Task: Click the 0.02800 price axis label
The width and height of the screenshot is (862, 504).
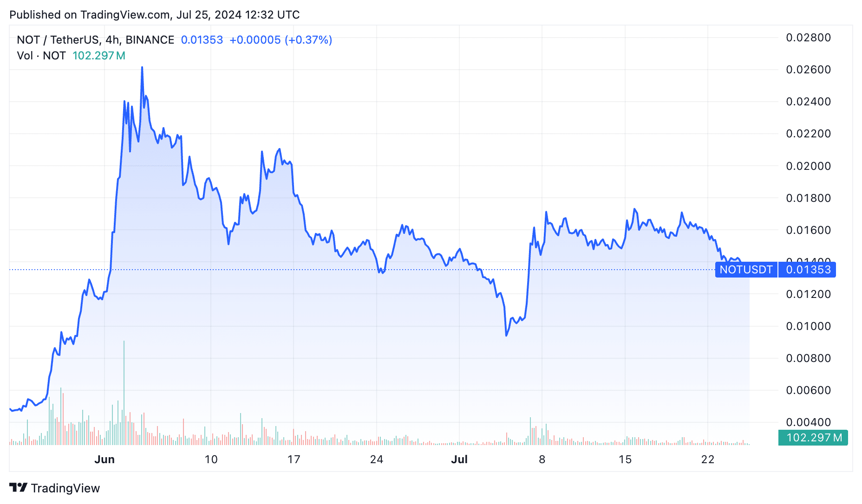Action: [x=809, y=38]
